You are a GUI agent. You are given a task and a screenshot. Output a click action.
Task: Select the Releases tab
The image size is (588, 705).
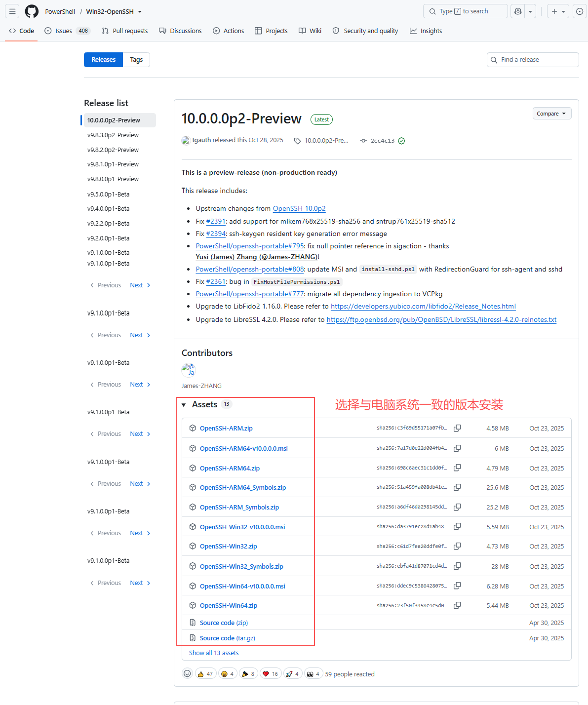(103, 60)
